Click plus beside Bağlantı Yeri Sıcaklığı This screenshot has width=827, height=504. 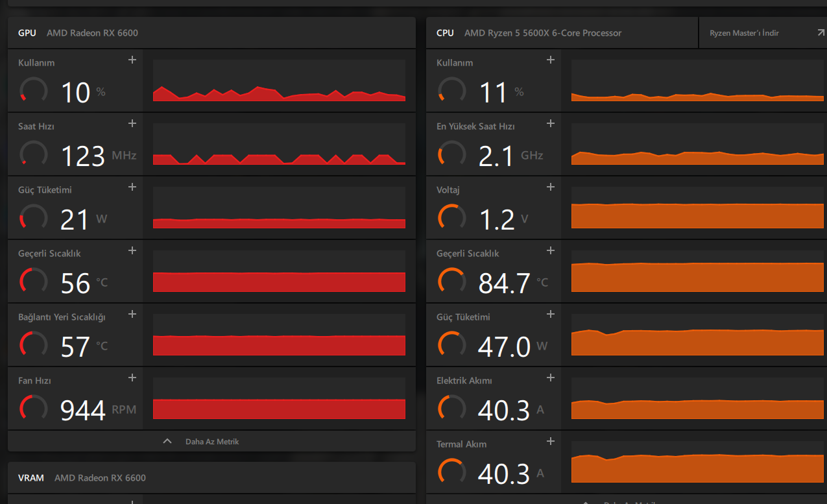132,315
